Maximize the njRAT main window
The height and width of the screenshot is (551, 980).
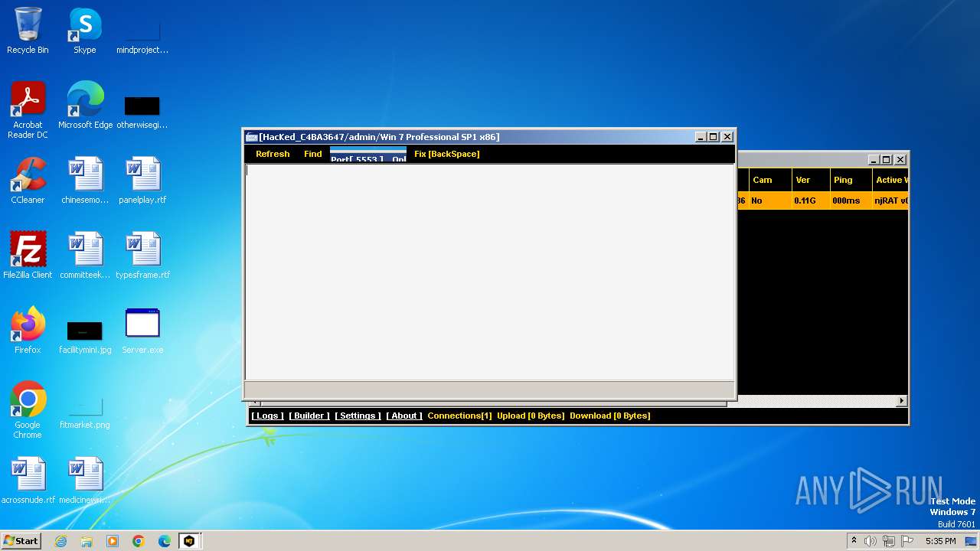tap(887, 160)
